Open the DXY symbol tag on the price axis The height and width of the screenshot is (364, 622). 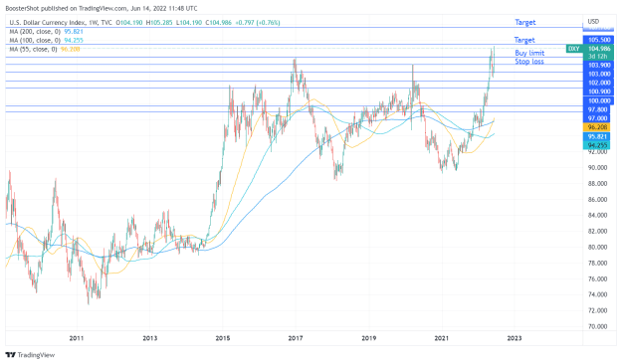point(573,49)
